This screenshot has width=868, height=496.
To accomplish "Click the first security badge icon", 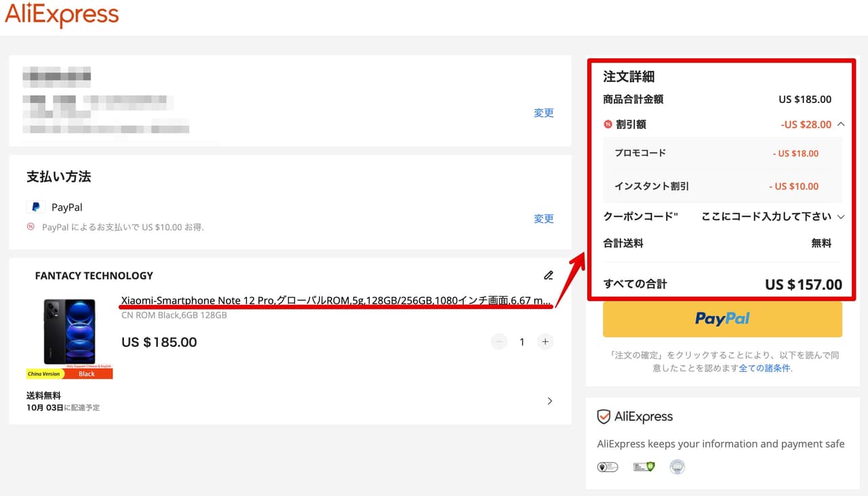I will (608, 467).
